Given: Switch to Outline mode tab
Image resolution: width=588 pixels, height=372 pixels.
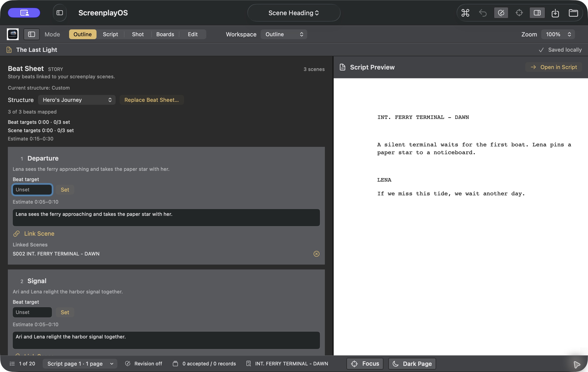Looking at the screenshot, I should click(83, 34).
